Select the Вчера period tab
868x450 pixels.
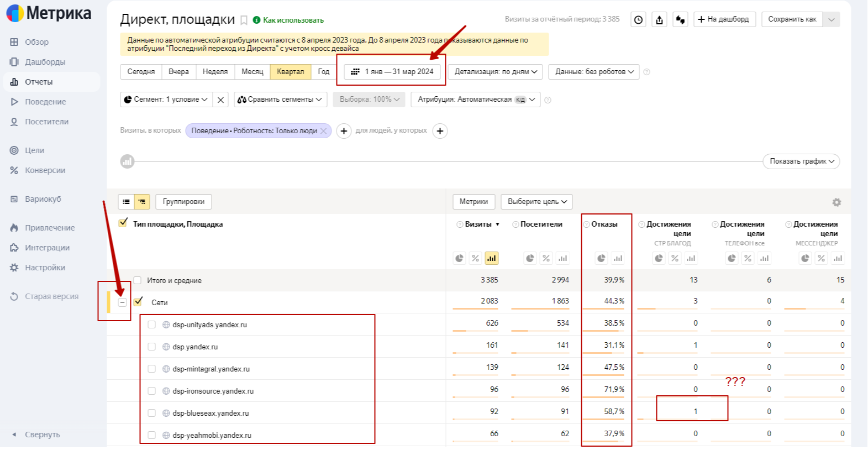pyautogui.click(x=179, y=72)
